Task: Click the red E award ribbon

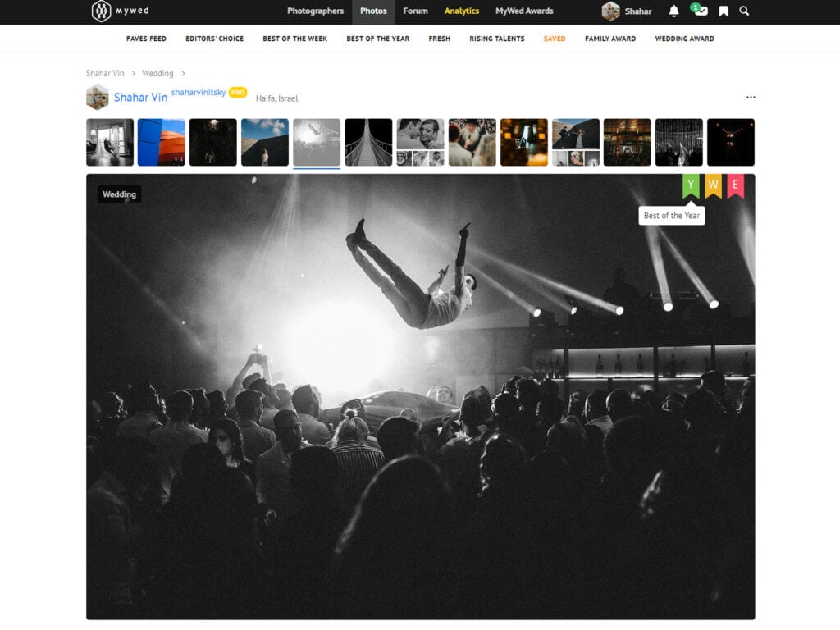Action: point(735,185)
